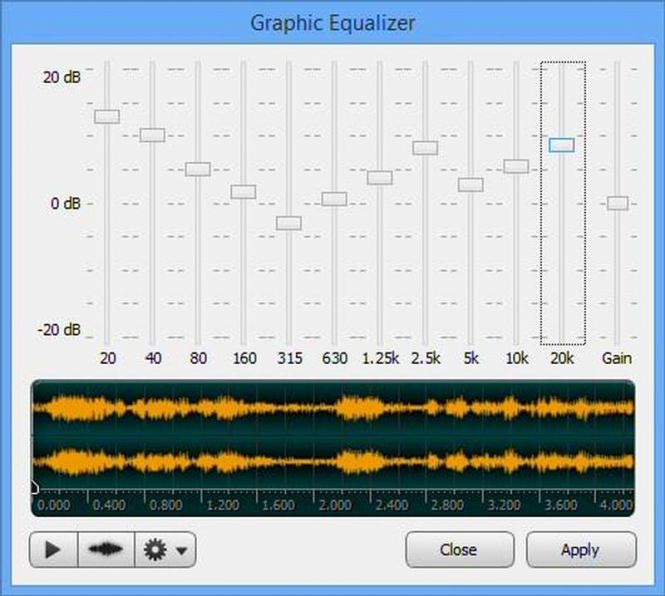Image resolution: width=665 pixels, height=596 pixels.
Task: Click the 0.800 mark on the time ruler
Action: point(165,505)
